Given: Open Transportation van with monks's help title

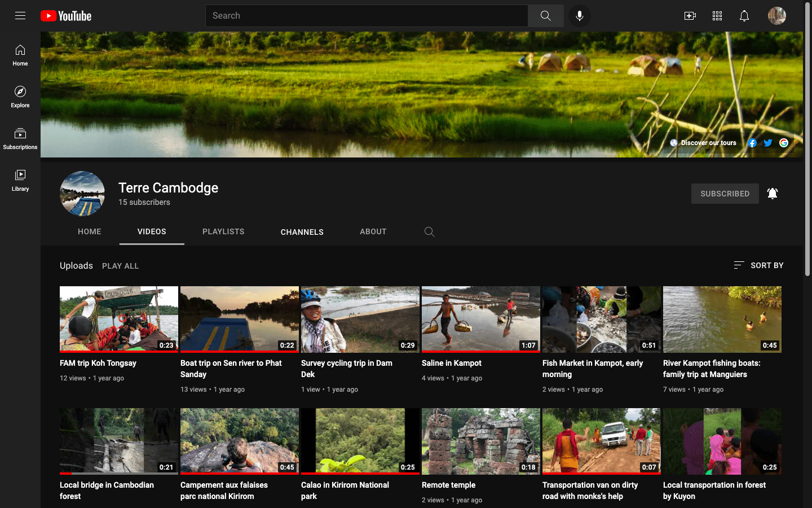Looking at the screenshot, I should pos(590,491).
